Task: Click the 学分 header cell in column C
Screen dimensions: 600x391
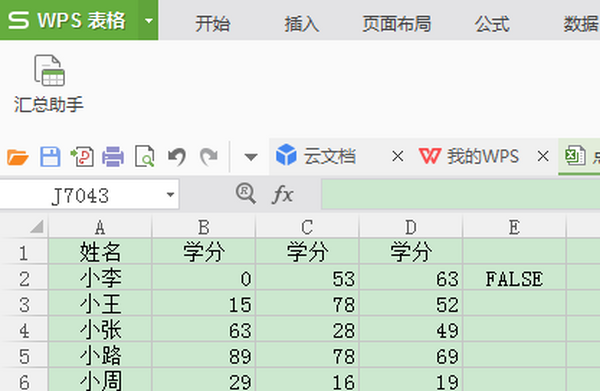Action: point(307,252)
